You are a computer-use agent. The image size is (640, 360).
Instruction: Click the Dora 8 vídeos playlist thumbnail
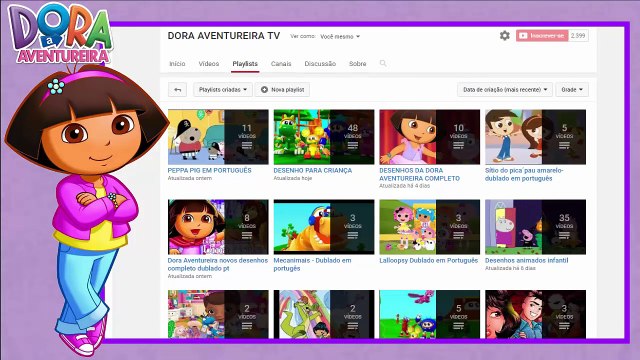click(x=218, y=227)
